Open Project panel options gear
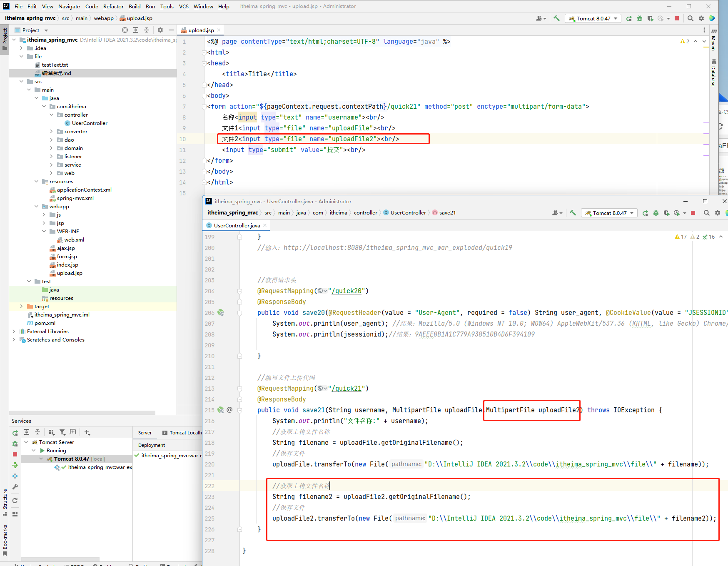 coord(160,30)
